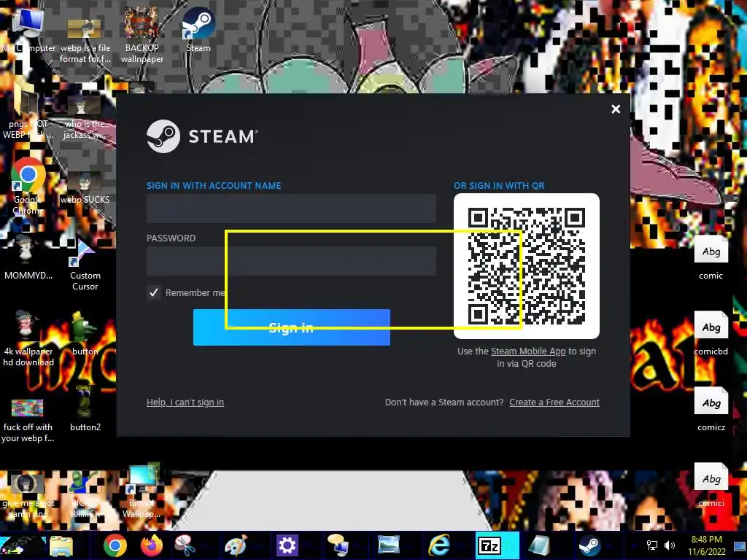Open the Help, I can't sign in link

coord(185,402)
